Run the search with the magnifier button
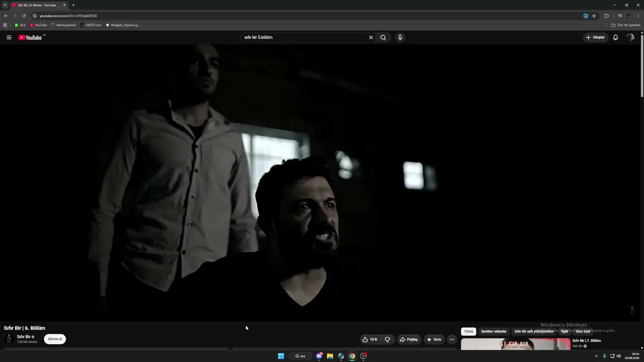The height and width of the screenshot is (362, 644). 383,37
